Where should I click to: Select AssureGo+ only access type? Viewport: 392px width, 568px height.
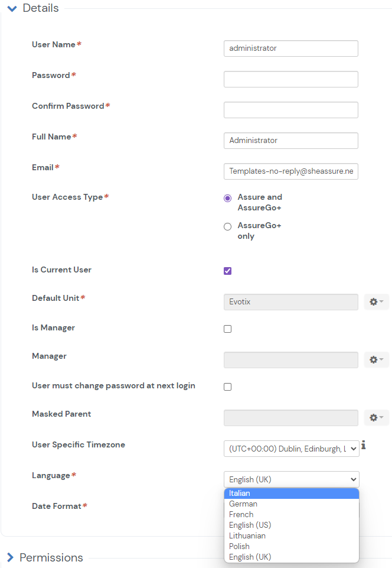[x=227, y=226]
